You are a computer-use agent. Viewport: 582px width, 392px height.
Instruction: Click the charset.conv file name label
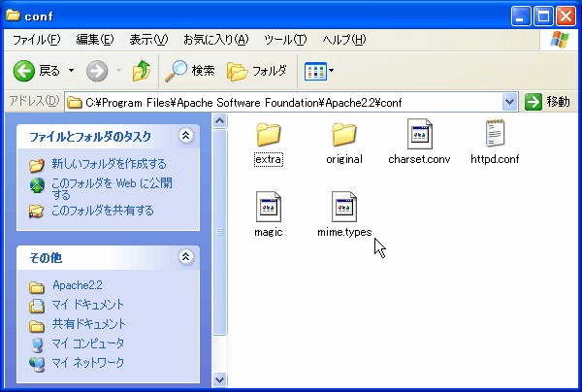[419, 159]
